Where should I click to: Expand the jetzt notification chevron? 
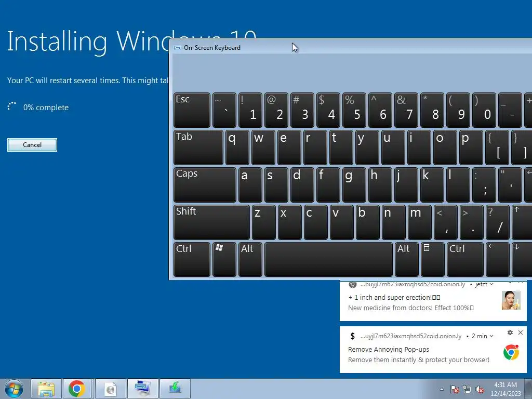pos(491,284)
